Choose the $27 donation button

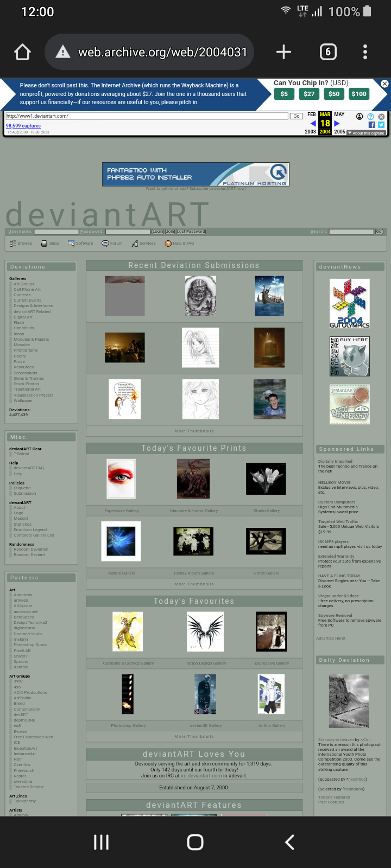click(309, 94)
